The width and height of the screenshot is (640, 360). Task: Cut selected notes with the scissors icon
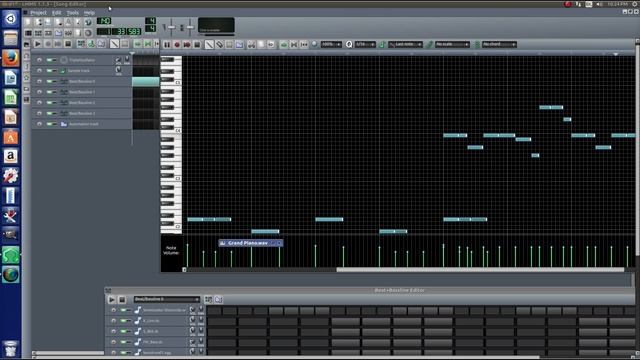click(x=251, y=44)
